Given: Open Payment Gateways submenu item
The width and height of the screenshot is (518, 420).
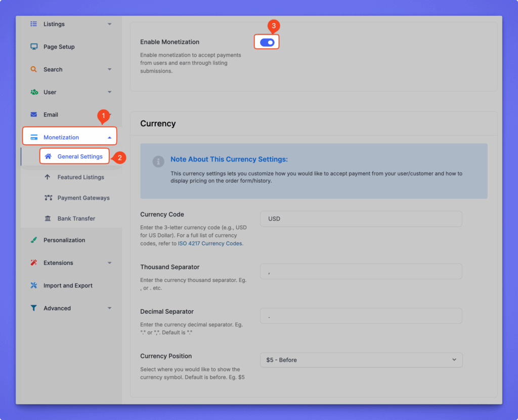Looking at the screenshot, I should coord(83,198).
